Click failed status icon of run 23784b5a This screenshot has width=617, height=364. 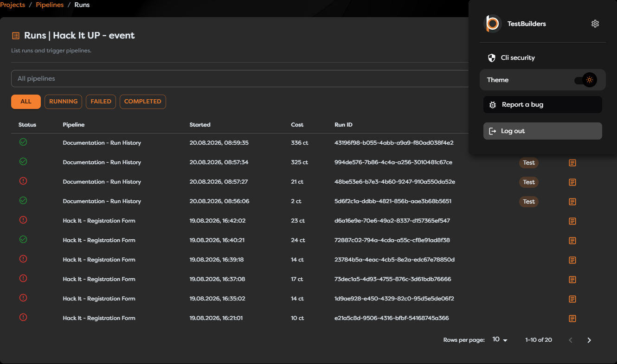click(x=23, y=259)
